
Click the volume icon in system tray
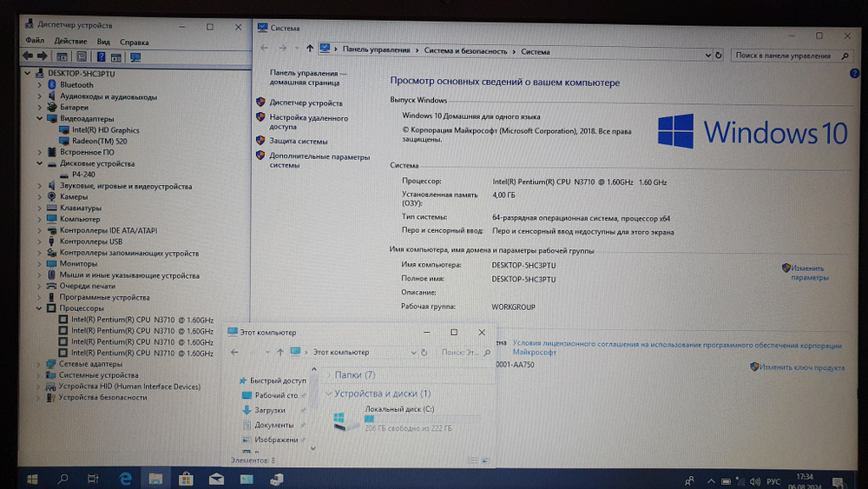[754, 481]
